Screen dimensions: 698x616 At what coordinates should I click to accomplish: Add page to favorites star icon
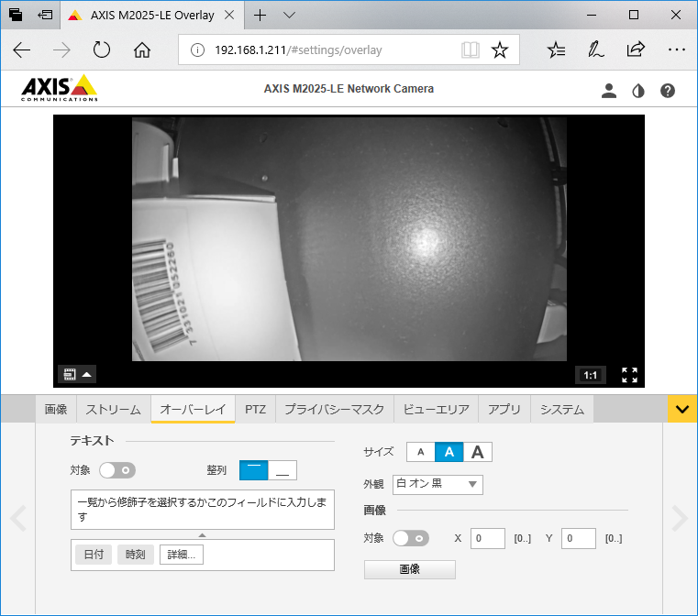[x=500, y=49]
